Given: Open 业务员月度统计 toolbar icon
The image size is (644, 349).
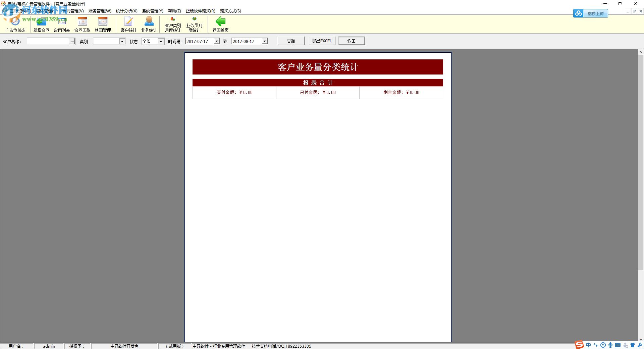Looking at the screenshot, I should pyautogui.click(x=194, y=24).
